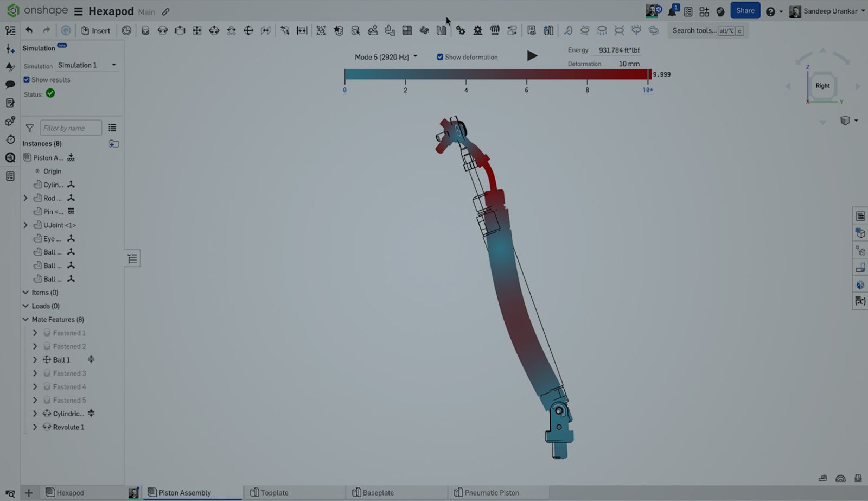Open the comments panel in the left sidebar
This screenshot has height=501, width=868.
pos(10,85)
